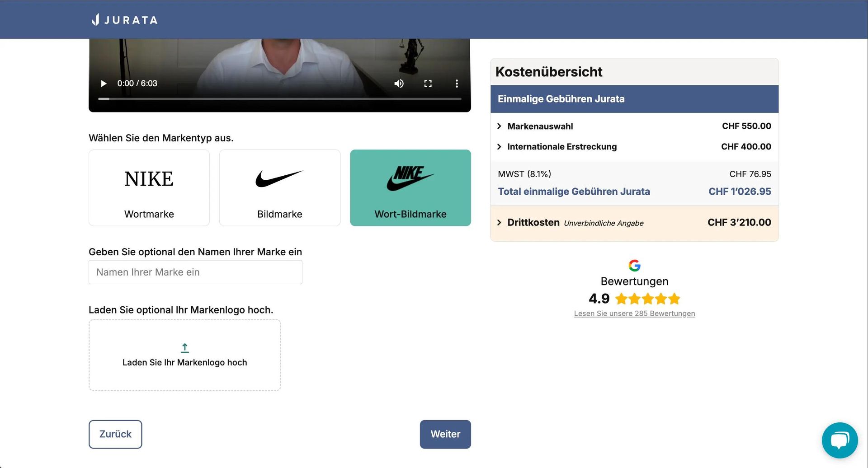Continue with the Weiter button
868x468 pixels.
pyautogui.click(x=445, y=434)
